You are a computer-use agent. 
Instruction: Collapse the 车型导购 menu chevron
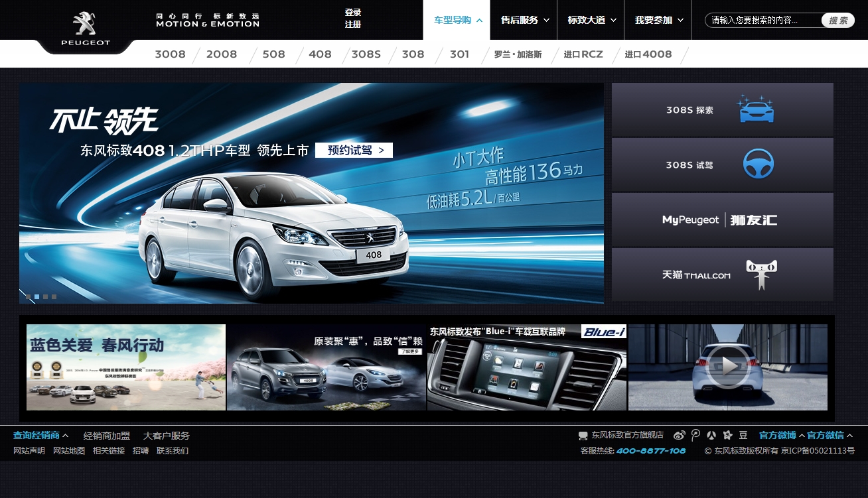(x=480, y=21)
